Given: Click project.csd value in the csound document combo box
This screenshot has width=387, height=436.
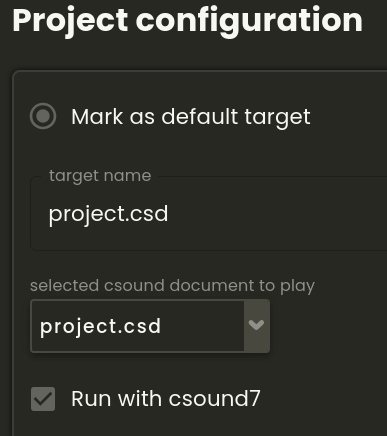Looking at the screenshot, I should (x=100, y=327).
